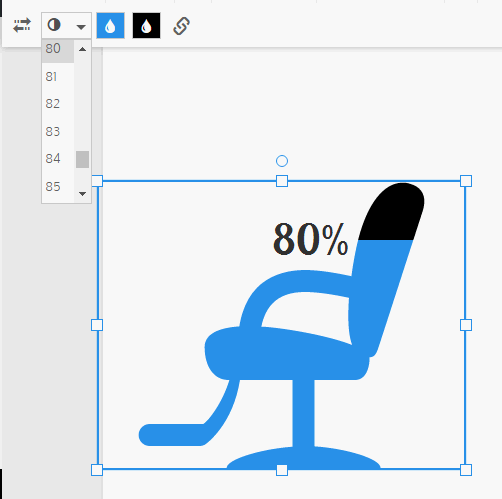Image resolution: width=502 pixels, height=499 pixels.
Task: Click the bottom-right resize handle of the selection
Action: point(466,470)
